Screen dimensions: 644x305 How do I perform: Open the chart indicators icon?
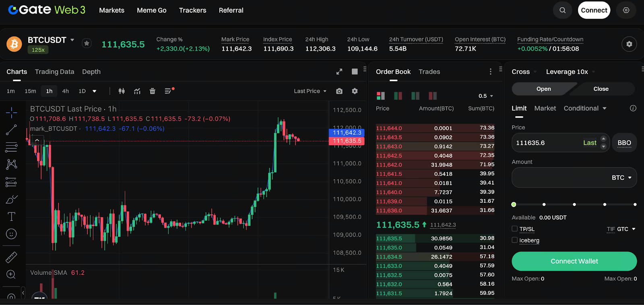point(137,91)
